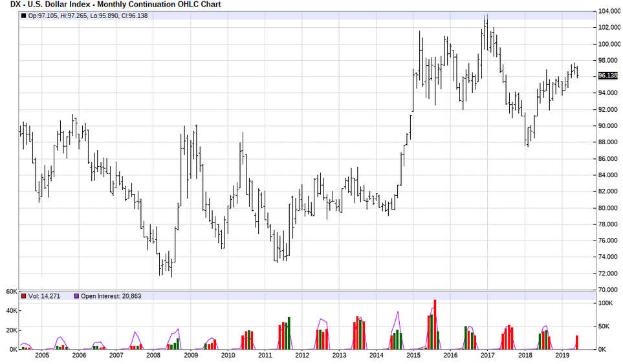Click the 2015 year label on time axis
Image resolution: width=623 pixels, height=364 pixels.
point(413,355)
